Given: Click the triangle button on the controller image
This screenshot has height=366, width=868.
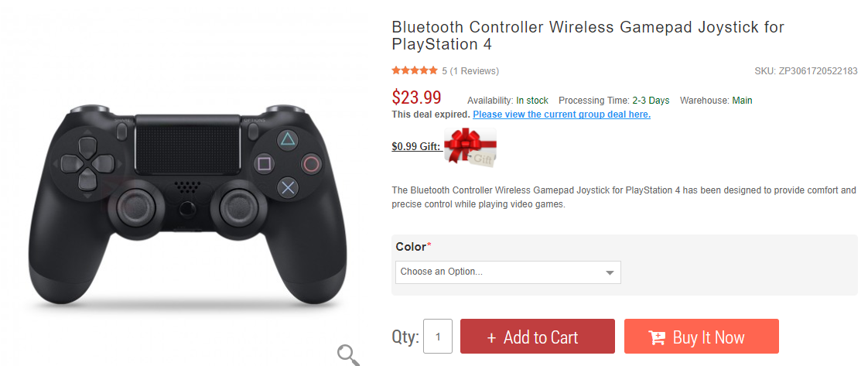Looking at the screenshot, I should coord(288,140).
